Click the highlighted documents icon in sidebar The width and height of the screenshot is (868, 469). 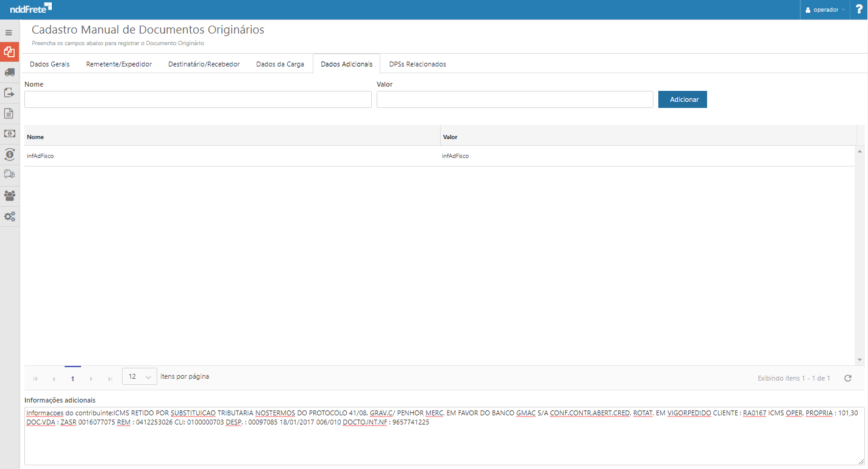coord(9,52)
